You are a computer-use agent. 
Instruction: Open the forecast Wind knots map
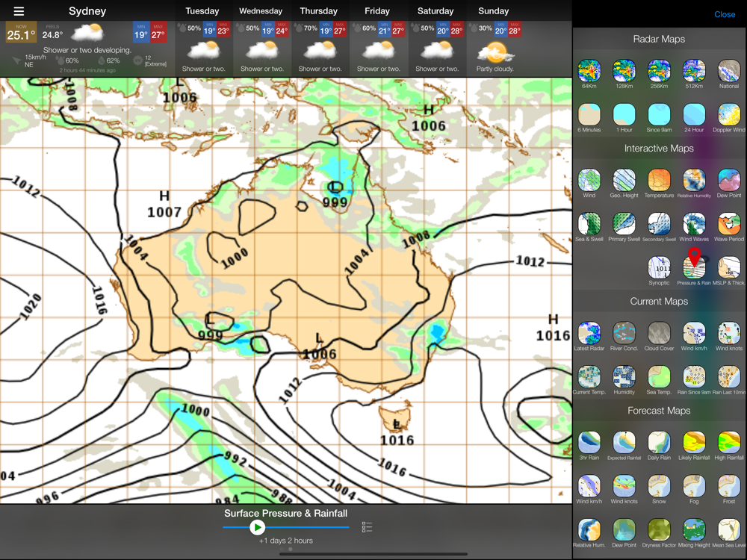[624, 486]
